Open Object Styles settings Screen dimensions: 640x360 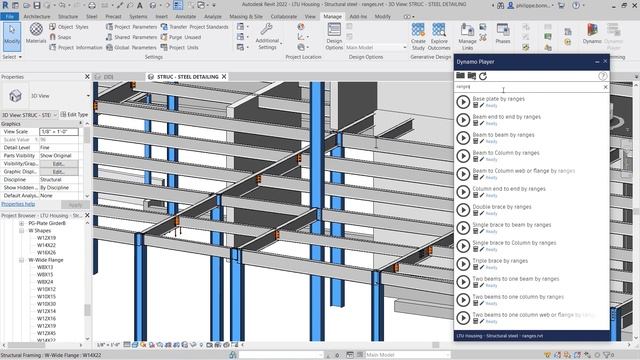(x=69, y=27)
